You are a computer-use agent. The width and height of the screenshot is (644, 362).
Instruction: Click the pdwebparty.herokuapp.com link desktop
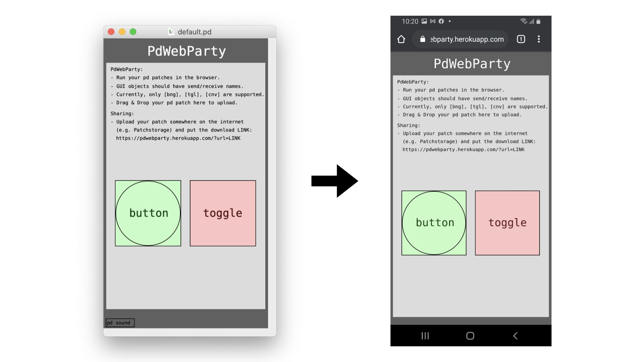point(179,138)
